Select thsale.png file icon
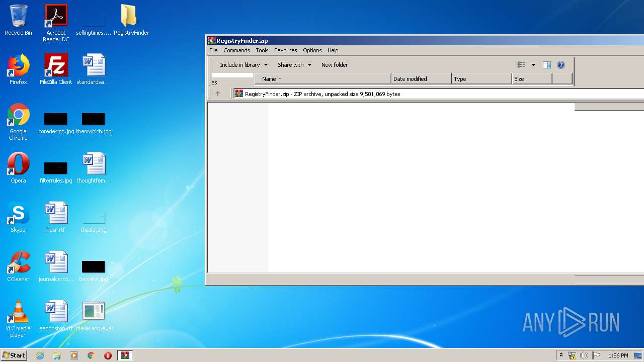 [94, 221]
